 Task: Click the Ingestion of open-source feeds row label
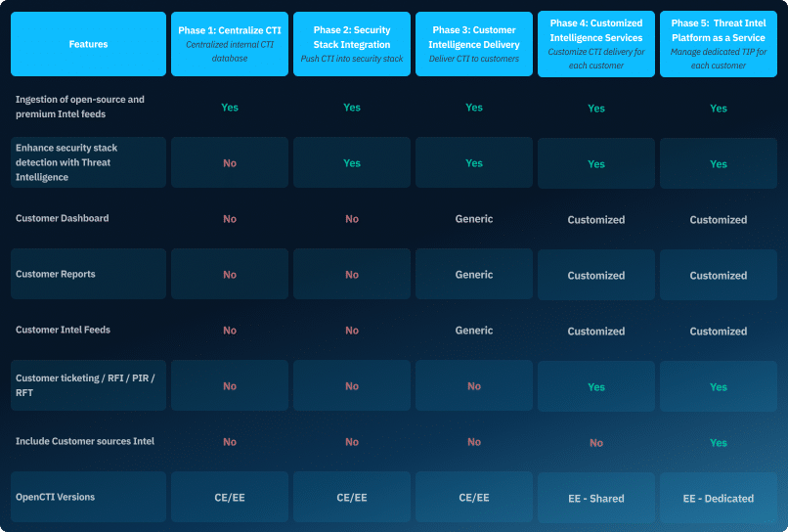[80, 107]
